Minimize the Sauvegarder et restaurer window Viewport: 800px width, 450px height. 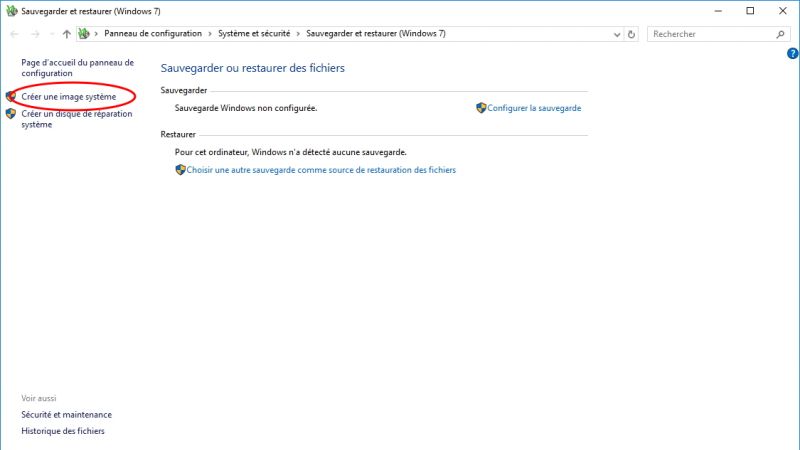pyautogui.click(x=718, y=11)
